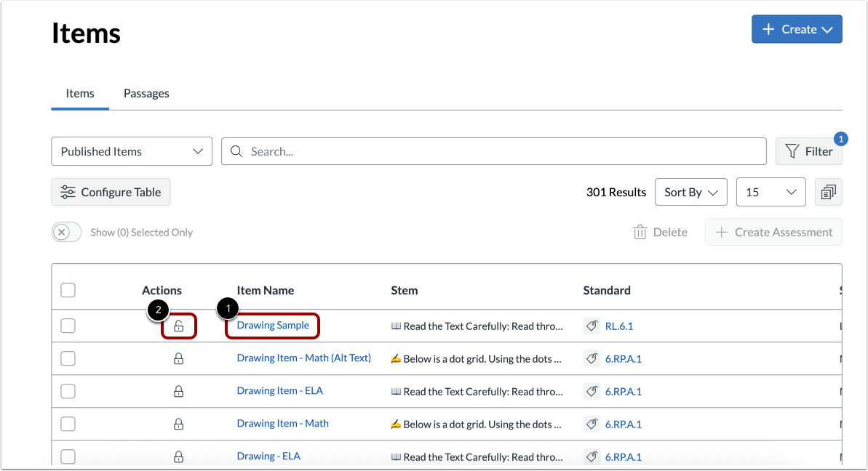Click the stem text of Drawing Item - ELA row
The image size is (868, 471).
tap(477, 391)
